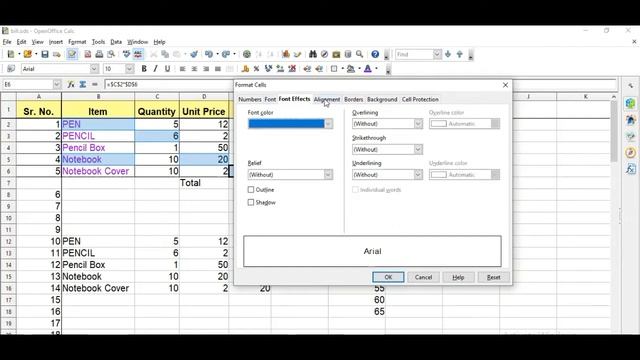Center cell text horizontally
This screenshot has height=360, width=640.
pyautogui.click(x=194, y=69)
